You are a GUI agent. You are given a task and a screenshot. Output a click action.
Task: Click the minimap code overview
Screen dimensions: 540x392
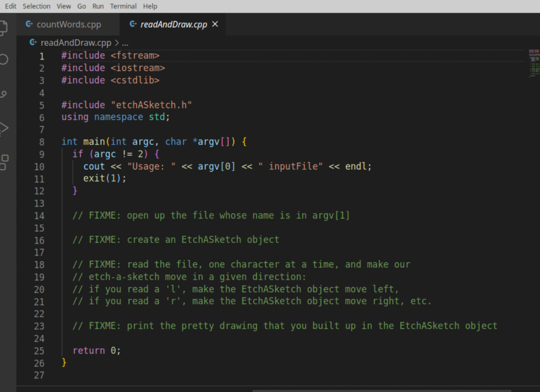coord(534,63)
